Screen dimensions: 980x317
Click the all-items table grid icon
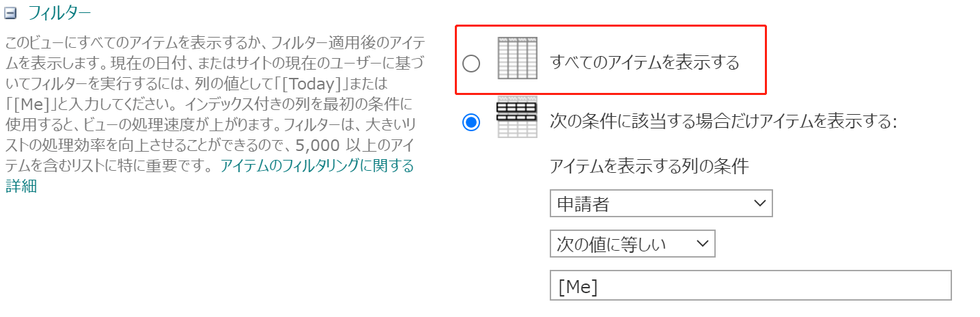click(x=517, y=59)
